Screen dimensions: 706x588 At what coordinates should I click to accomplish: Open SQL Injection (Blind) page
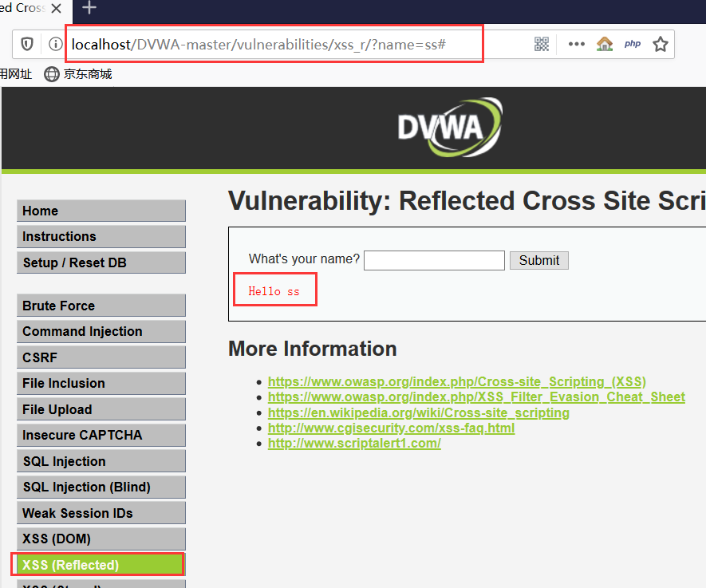[101, 487]
